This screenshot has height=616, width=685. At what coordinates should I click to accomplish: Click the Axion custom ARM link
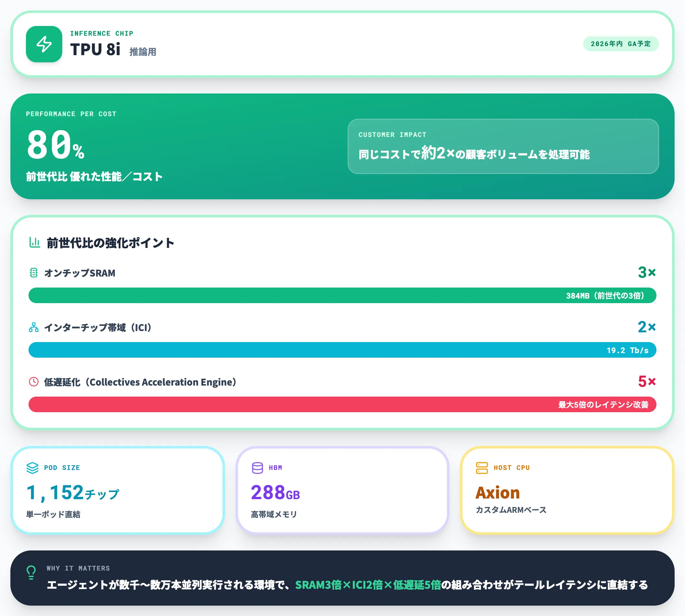pos(497,493)
